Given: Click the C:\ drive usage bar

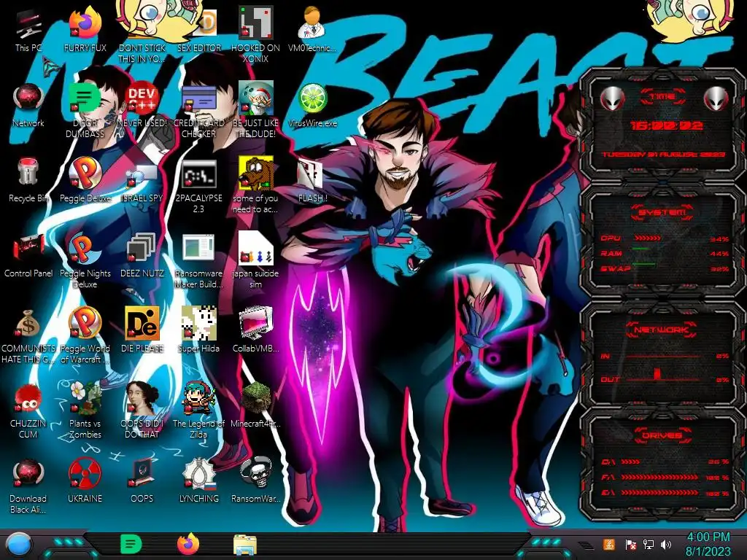Looking at the screenshot, I should 630,462.
